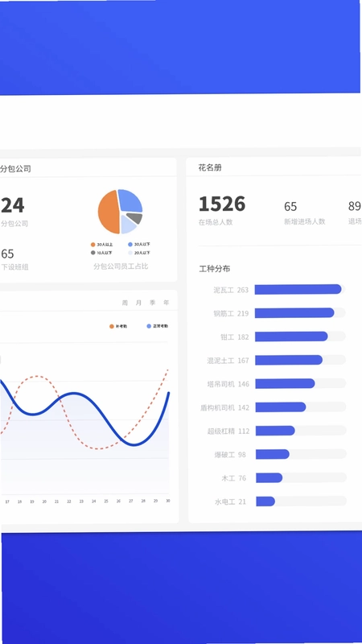Switch attendance chart to 季 view
Viewport: 362px width, 644px height.
coord(153,303)
